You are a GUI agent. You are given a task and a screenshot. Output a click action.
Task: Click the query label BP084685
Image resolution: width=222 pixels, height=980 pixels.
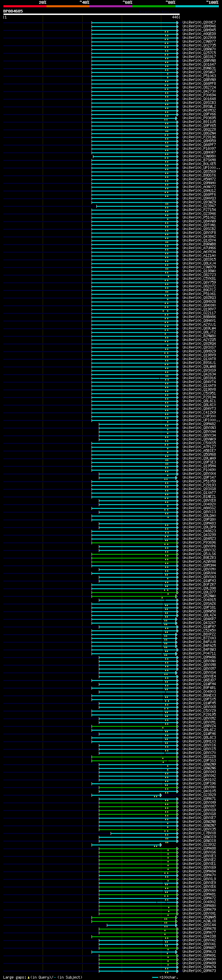click(x=13, y=11)
